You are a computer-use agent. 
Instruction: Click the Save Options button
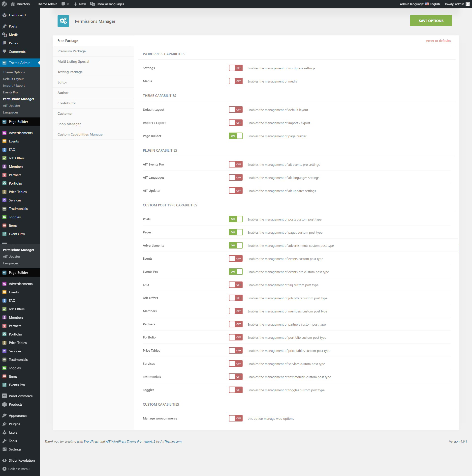coord(431,21)
